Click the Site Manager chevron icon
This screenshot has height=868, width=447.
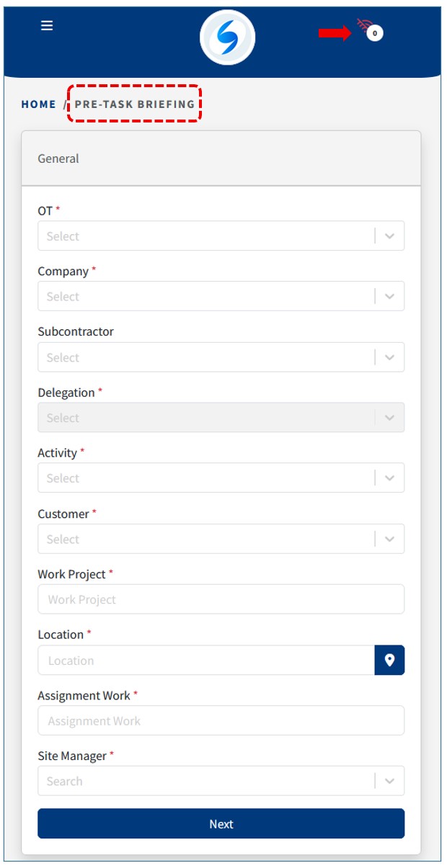point(389,782)
